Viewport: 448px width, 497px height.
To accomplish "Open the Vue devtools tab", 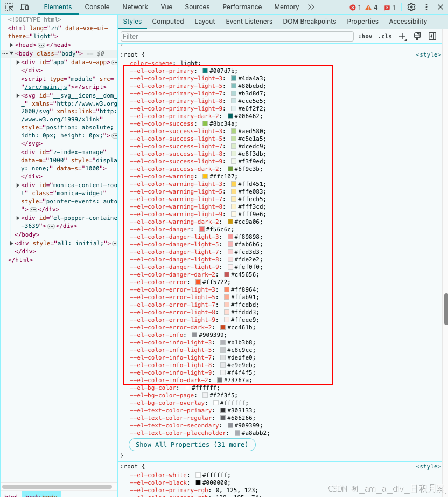I will click(166, 7).
